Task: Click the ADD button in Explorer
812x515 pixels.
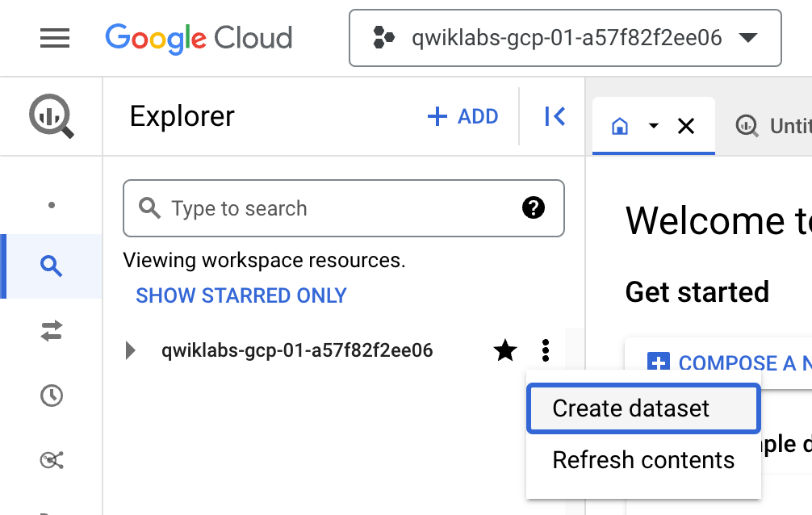Action: [x=463, y=116]
